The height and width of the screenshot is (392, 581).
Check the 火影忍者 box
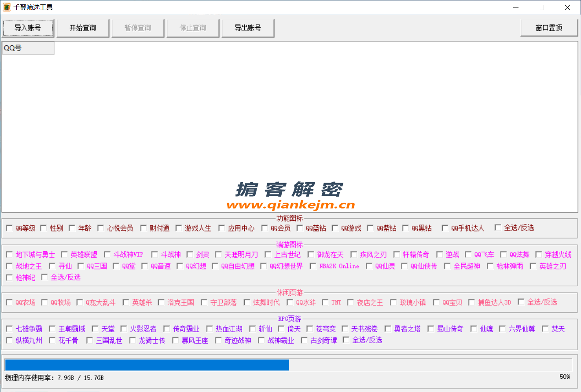point(124,329)
